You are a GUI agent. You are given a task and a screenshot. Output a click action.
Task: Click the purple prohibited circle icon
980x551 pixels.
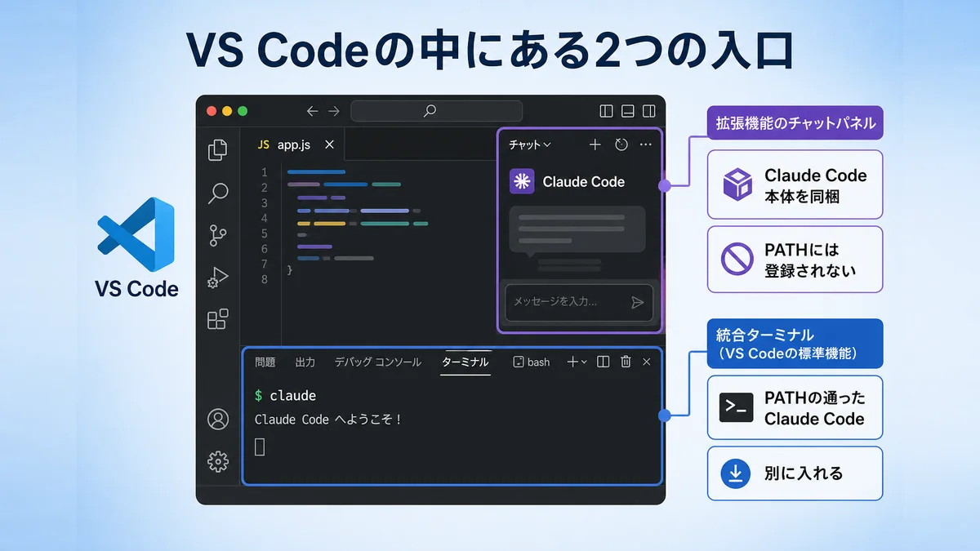737,260
